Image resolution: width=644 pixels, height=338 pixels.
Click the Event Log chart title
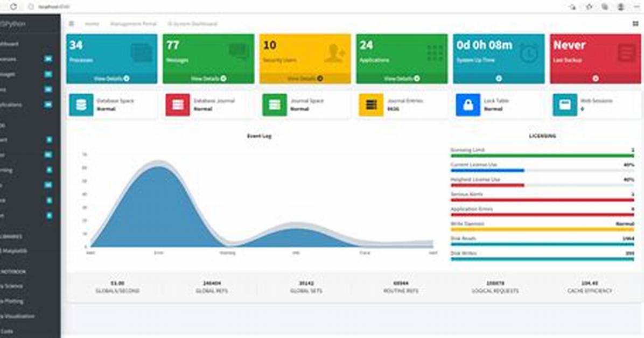coord(259,136)
